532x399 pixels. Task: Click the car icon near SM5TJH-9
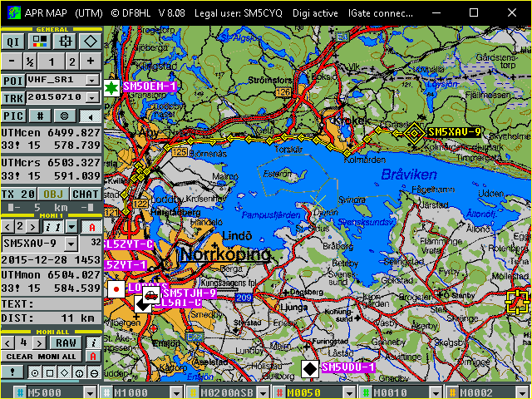click(x=150, y=293)
